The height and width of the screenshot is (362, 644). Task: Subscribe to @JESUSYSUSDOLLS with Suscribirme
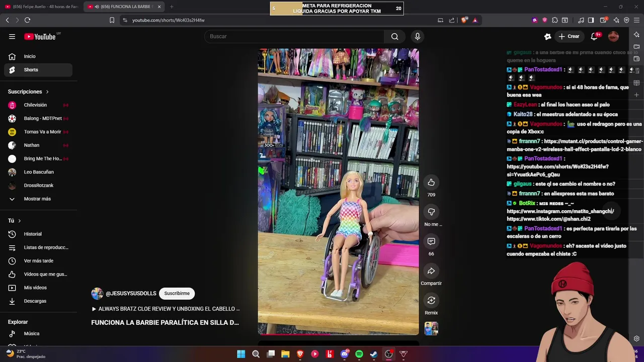coord(177,294)
